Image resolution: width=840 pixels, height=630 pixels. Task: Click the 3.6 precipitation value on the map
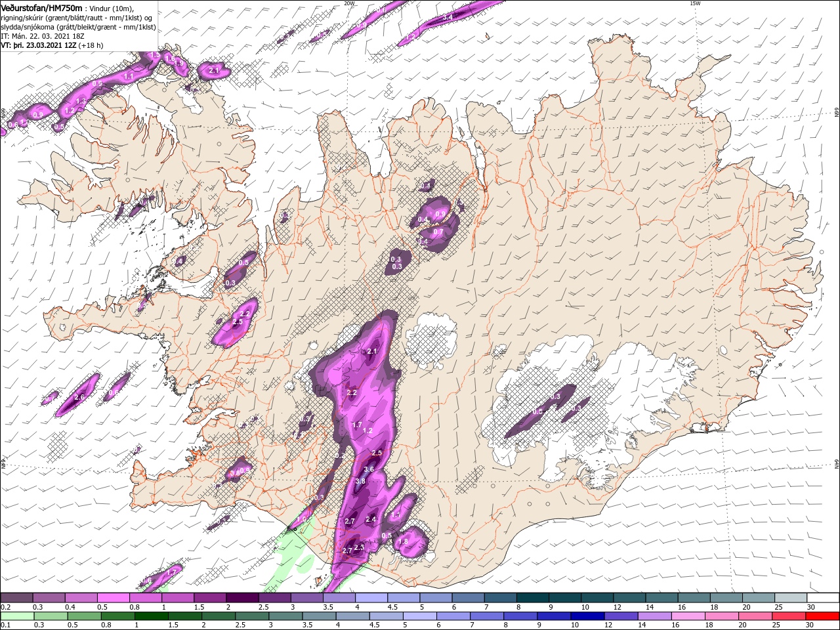[x=369, y=469]
